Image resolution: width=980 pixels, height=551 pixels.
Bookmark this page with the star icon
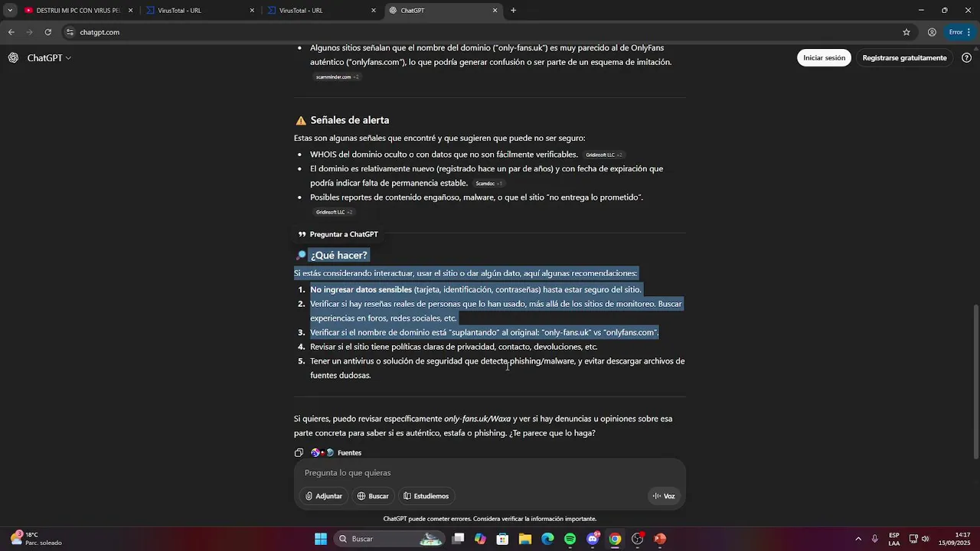[x=906, y=32]
